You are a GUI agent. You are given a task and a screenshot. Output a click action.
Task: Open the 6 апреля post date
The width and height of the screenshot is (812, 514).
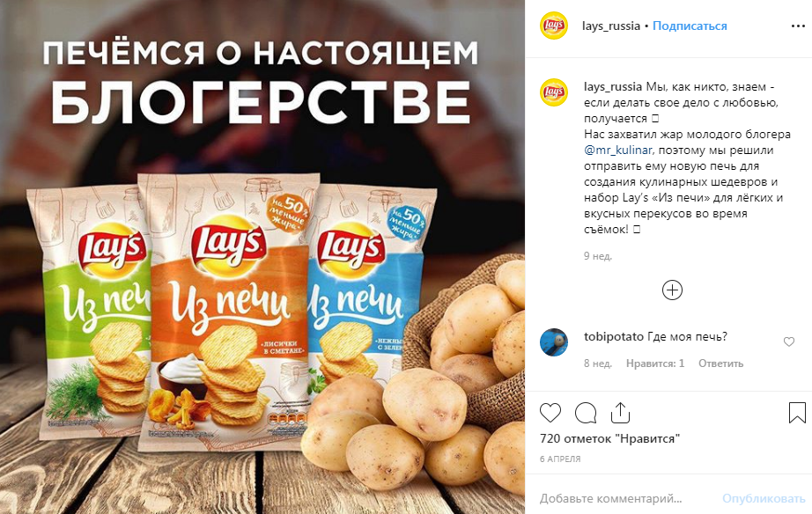(x=560, y=459)
